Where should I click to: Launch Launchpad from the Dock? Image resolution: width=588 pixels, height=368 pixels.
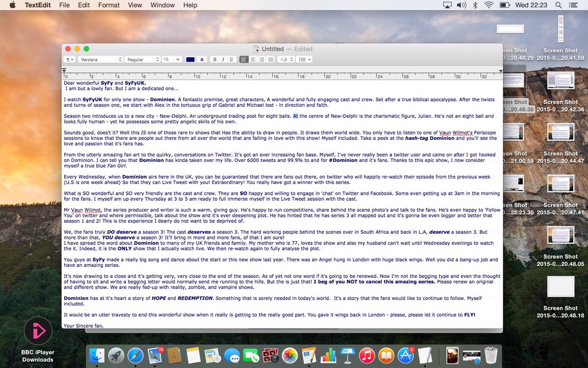pos(117,356)
